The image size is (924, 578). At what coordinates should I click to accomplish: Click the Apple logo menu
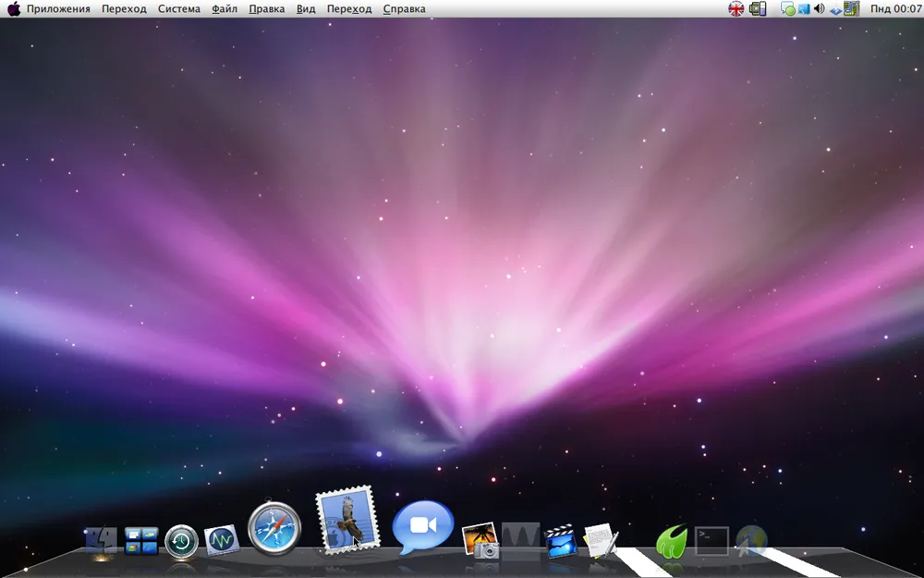14,8
